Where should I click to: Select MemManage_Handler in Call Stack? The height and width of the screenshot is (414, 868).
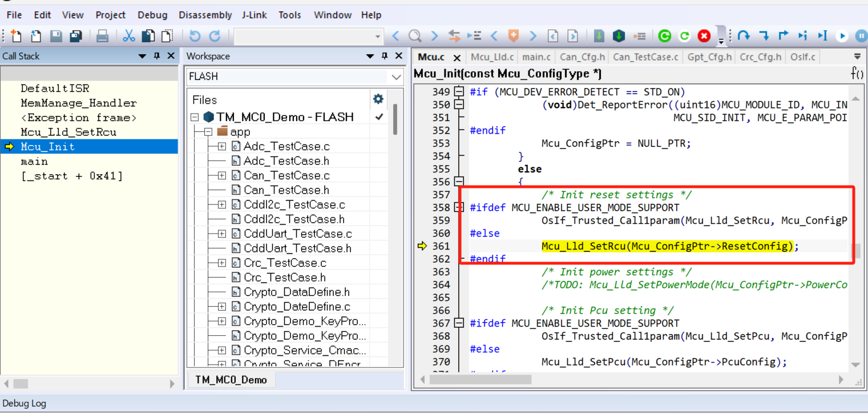coord(79,103)
